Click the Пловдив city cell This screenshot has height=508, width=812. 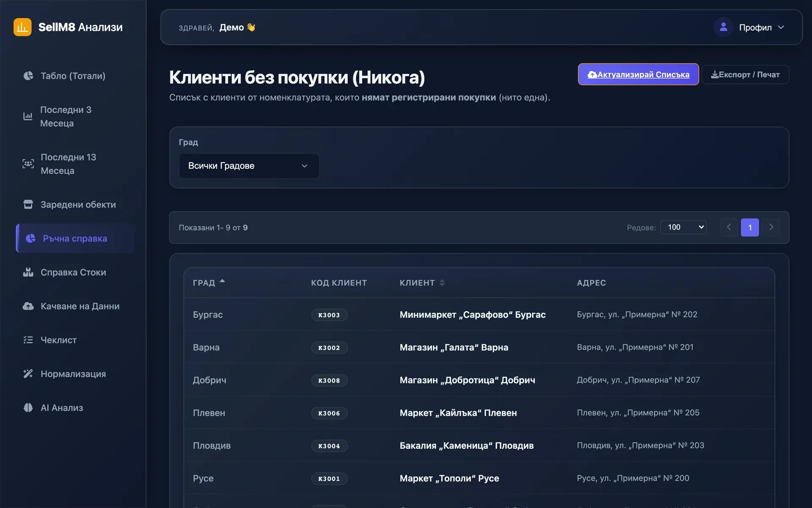211,445
